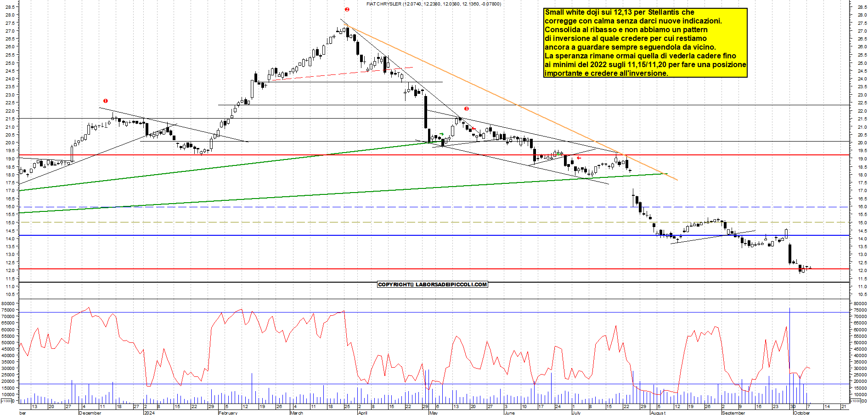Select red marker number 1 above December candles
The image size is (868, 415).
pos(106,101)
